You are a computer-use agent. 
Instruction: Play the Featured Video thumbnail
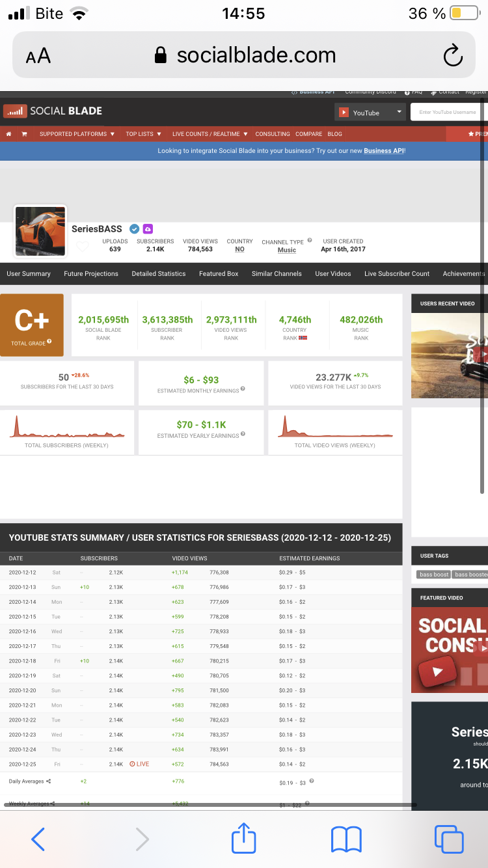450,650
